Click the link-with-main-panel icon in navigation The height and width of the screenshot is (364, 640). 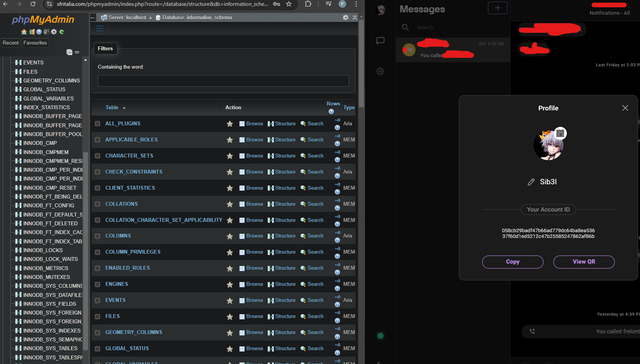77,52
